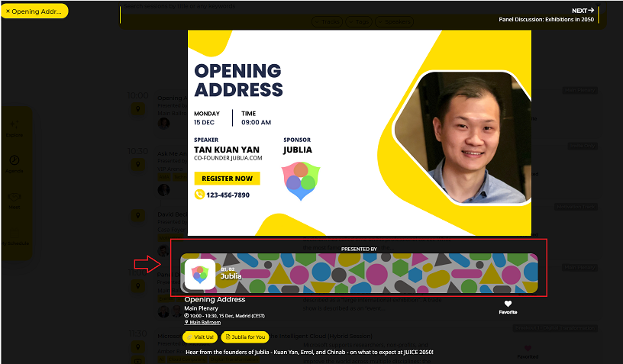The width and height of the screenshot is (623, 364).
Task: Click the phone icon beside 123-456-7890
Action: [199, 195]
